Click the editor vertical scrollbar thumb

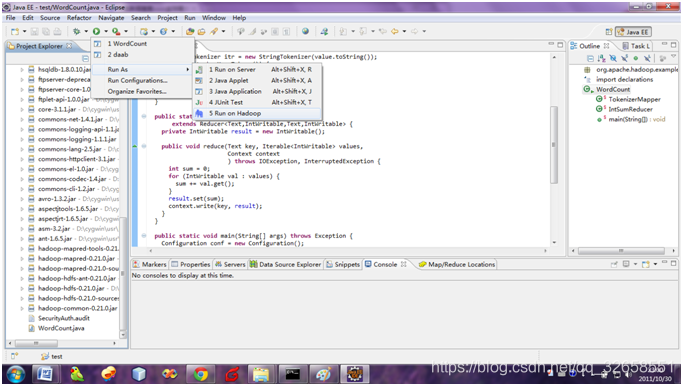[x=554, y=145]
